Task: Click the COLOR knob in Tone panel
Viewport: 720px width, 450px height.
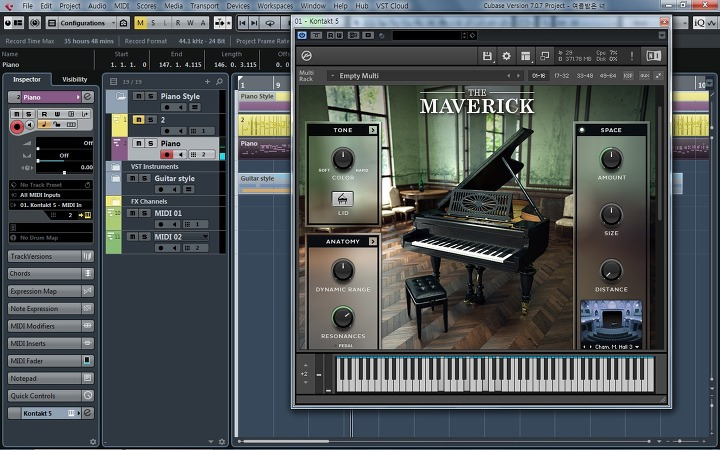Action: (x=343, y=158)
